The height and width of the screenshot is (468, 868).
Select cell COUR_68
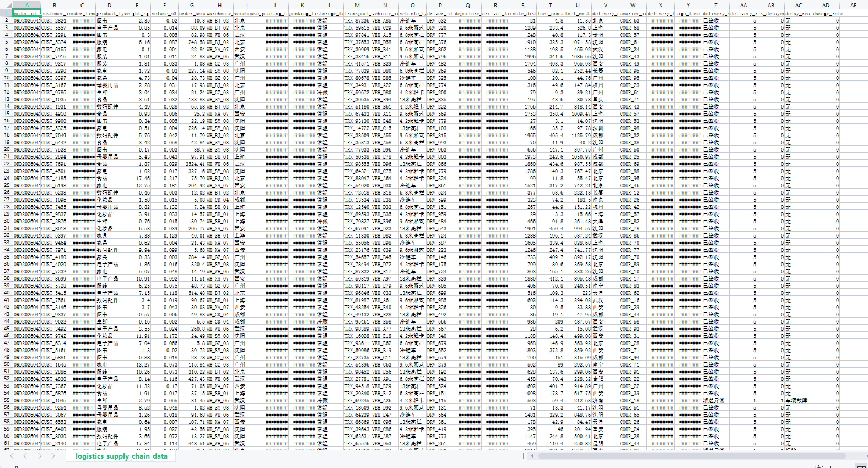pyautogui.click(x=633, y=28)
